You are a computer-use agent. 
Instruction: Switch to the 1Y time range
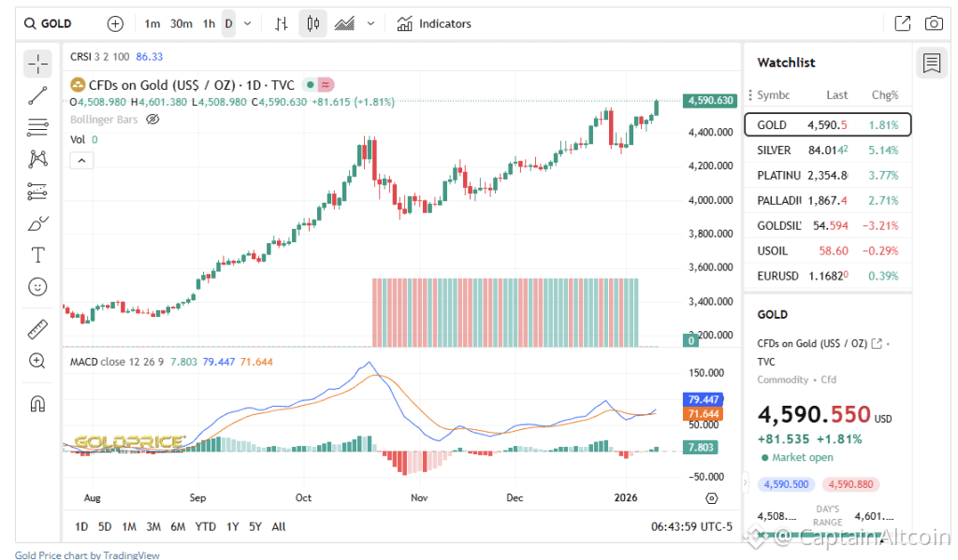click(233, 526)
